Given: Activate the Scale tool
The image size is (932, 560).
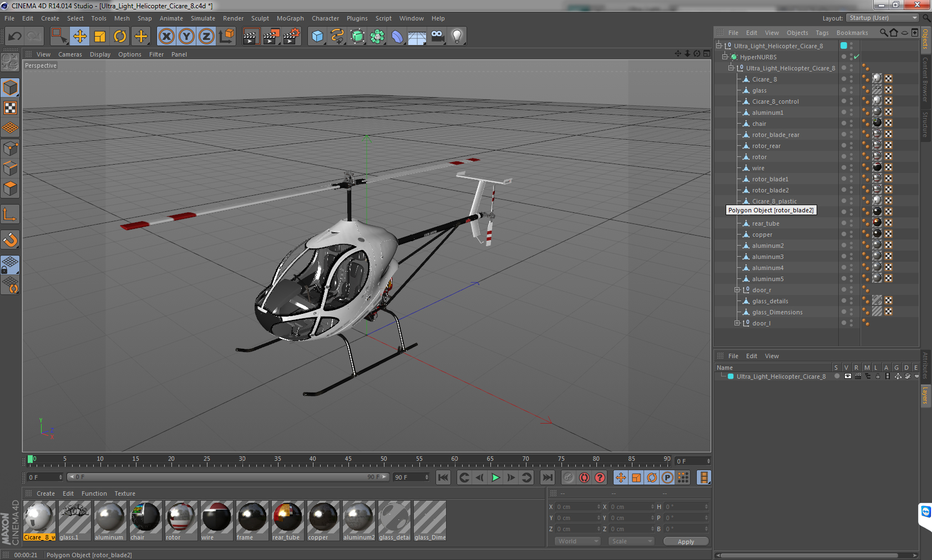Looking at the screenshot, I should coord(100,37).
